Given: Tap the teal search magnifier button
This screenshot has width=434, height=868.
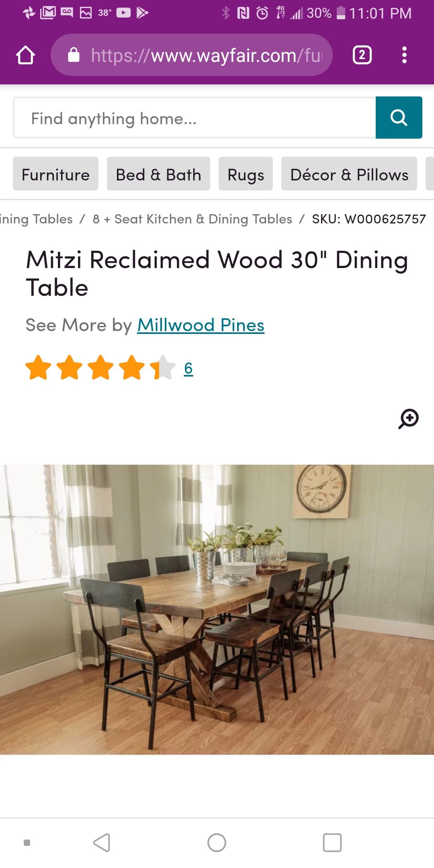Looking at the screenshot, I should 399,118.
